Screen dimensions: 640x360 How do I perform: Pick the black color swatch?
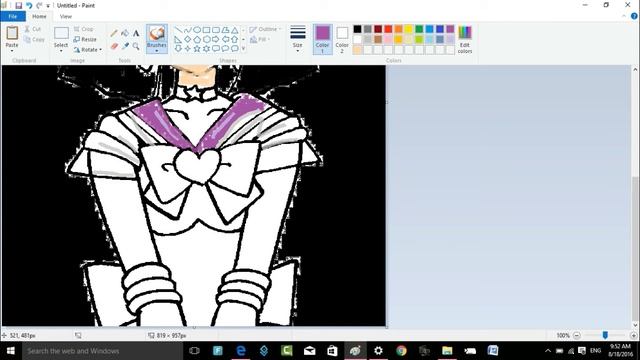click(357, 29)
